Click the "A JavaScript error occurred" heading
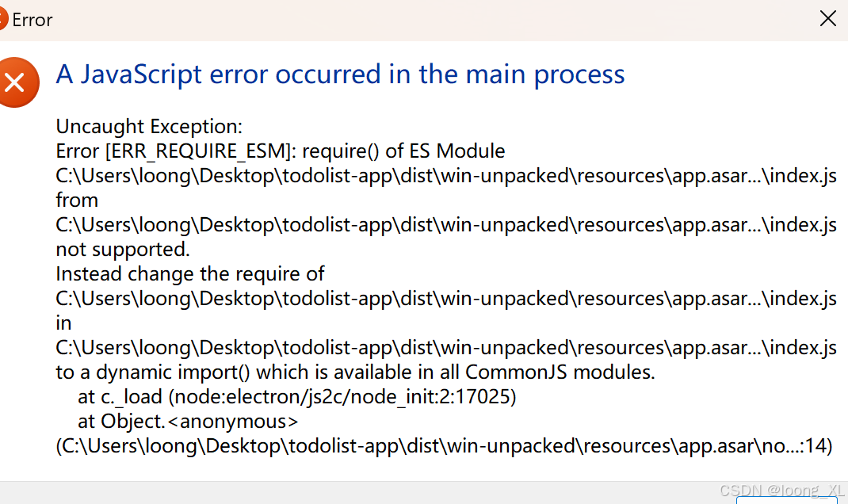 [x=340, y=74]
